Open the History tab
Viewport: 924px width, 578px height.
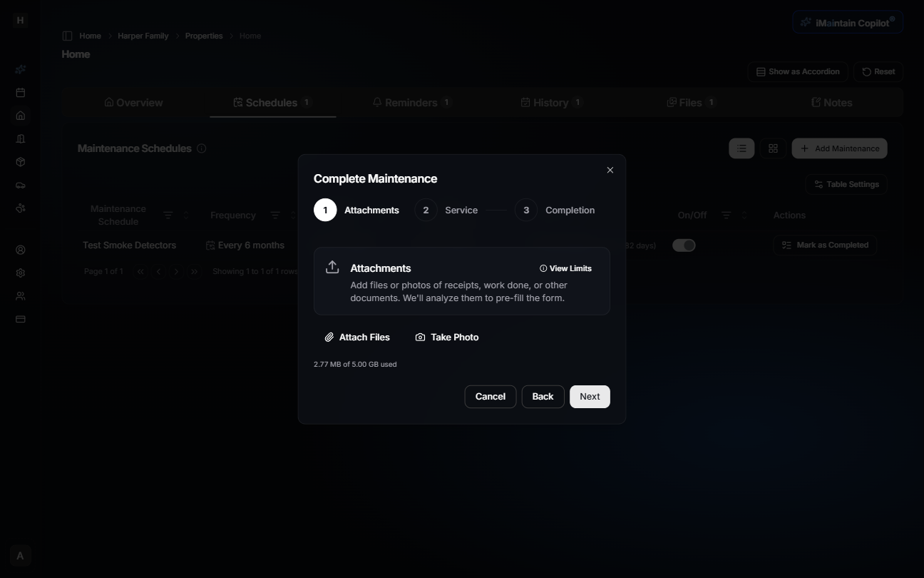(551, 102)
